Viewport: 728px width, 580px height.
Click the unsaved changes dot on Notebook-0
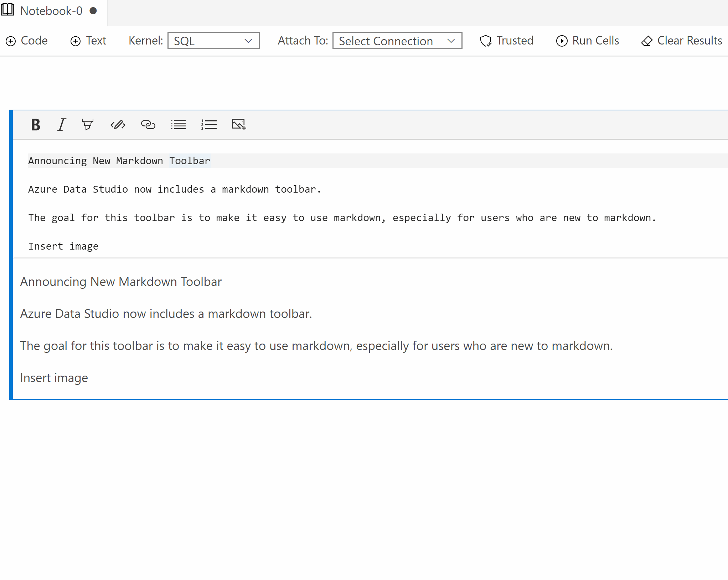point(93,11)
